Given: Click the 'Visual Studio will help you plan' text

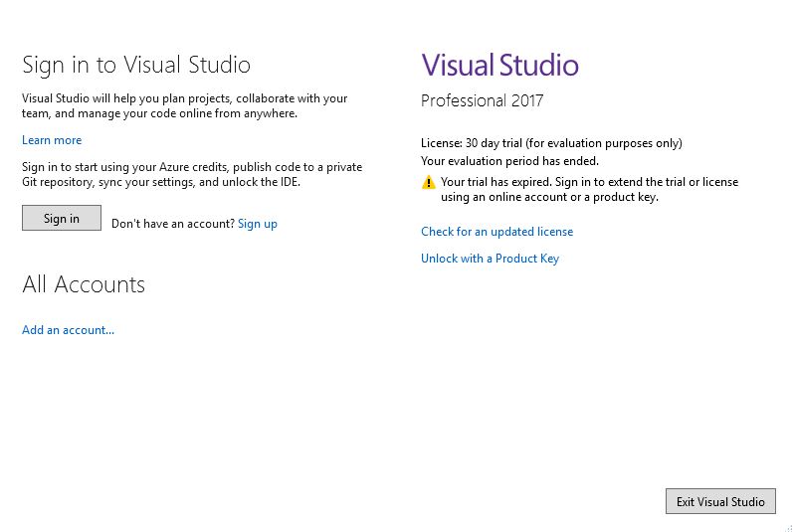Looking at the screenshot, I should [185, 105].
